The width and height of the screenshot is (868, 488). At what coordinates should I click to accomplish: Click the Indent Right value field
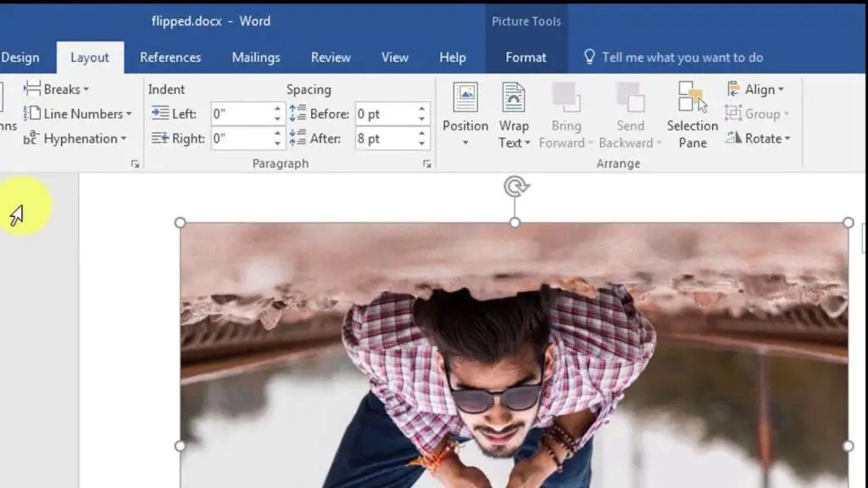[x=242, y=138]
